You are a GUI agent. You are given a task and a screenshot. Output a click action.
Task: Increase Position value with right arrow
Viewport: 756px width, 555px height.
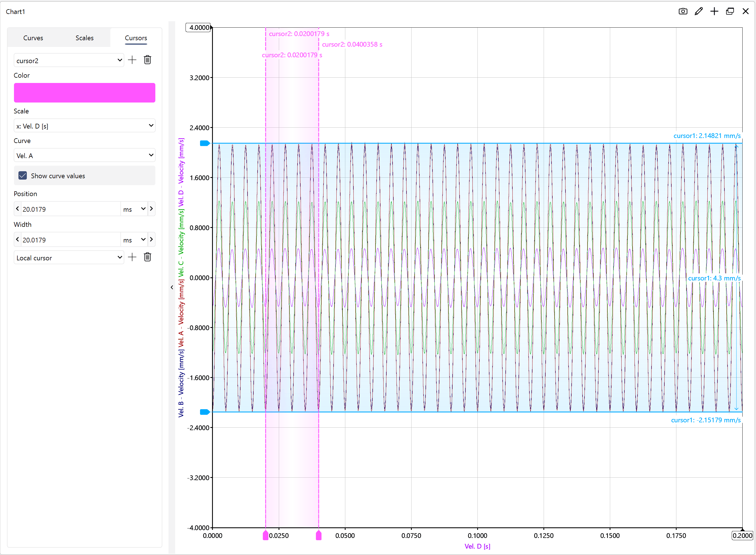tap(151, 209)
